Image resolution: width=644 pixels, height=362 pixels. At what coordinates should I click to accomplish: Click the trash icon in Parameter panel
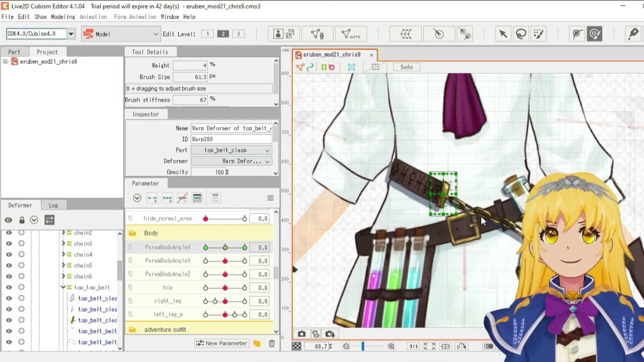click(272, 343)
